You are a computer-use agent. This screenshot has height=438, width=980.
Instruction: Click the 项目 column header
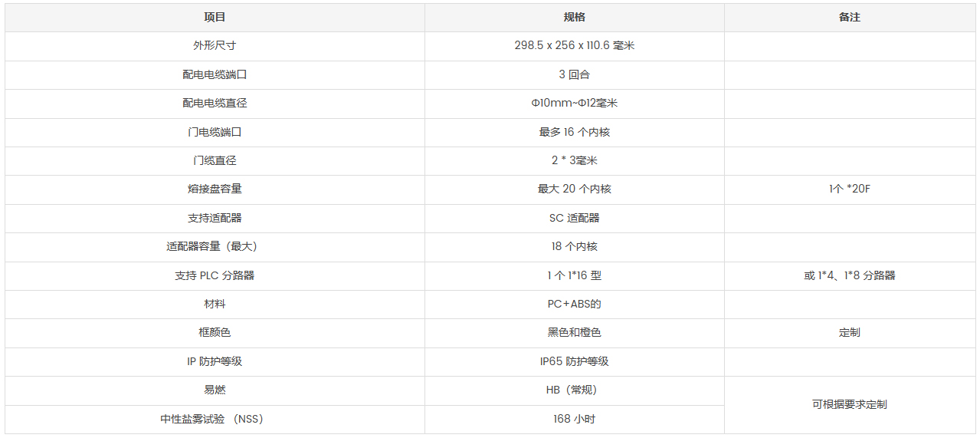click(215, 17)
